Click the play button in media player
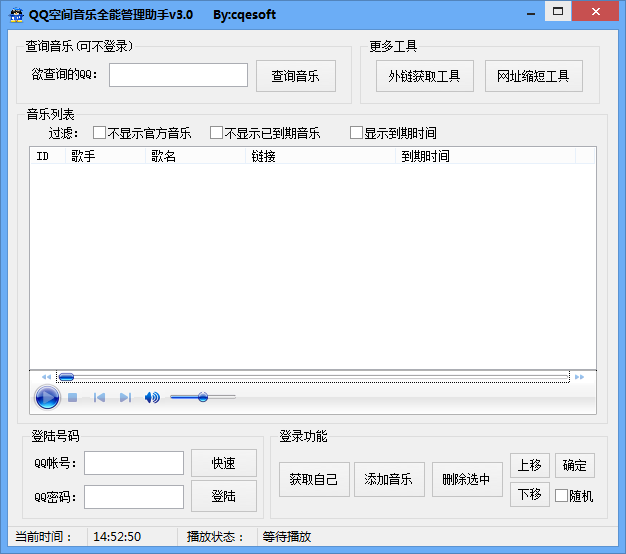 pos(47,398)
